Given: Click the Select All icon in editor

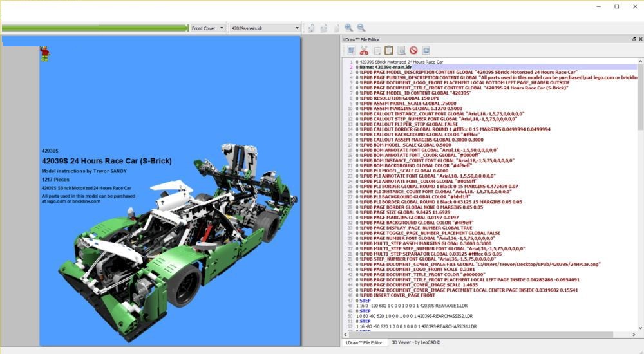Looking at the screenshot, I should (352, 50).
